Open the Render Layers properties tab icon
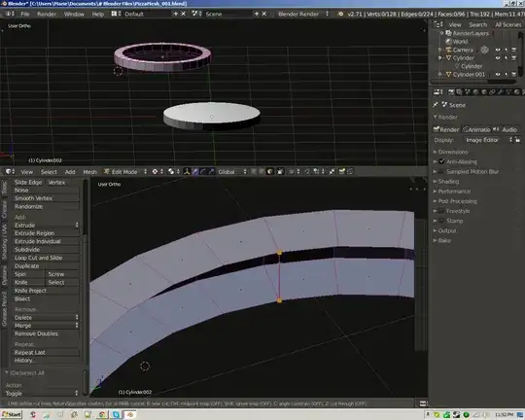 459,91
